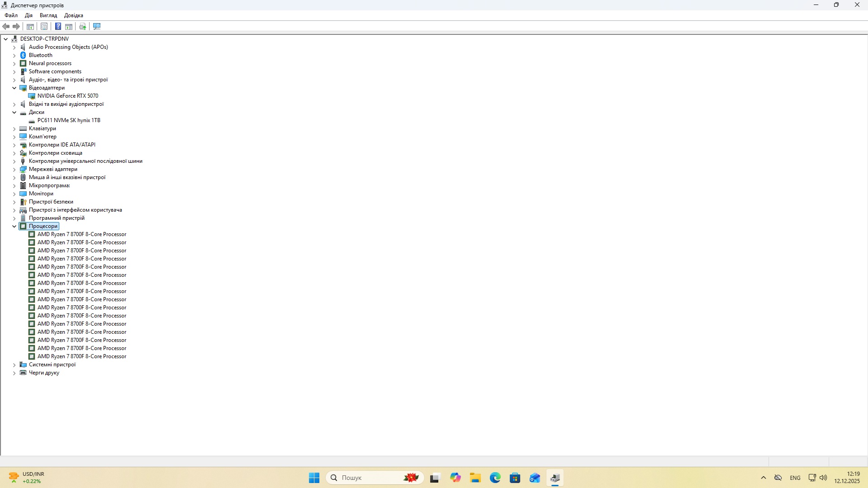The width and height of the screenshot is (868, 488).
Task: Open the Файл menu
Action: pos(11,15)
